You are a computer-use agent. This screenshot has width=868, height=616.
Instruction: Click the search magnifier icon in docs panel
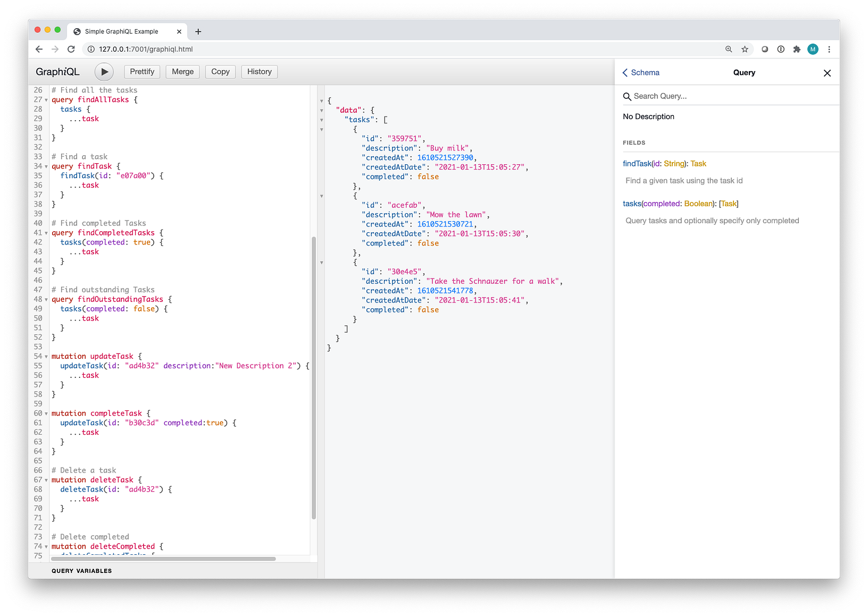(627, 96)
